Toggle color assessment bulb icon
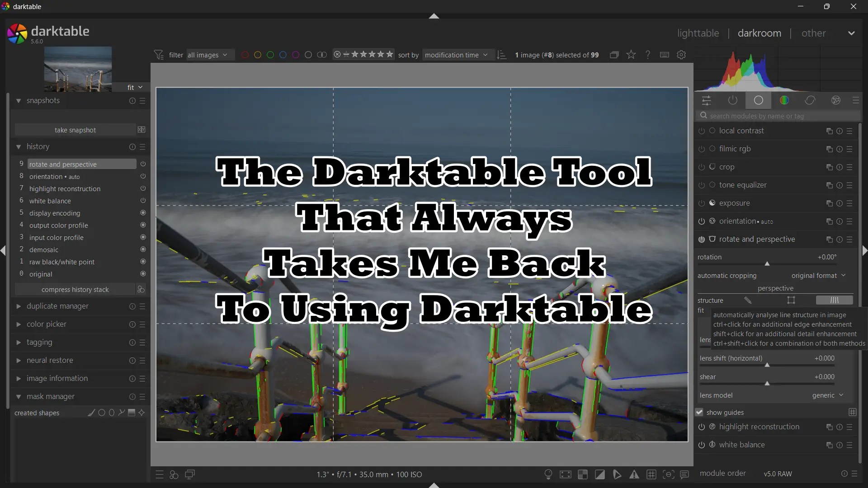This screenshot has width=868, height=488. [548, 474]
